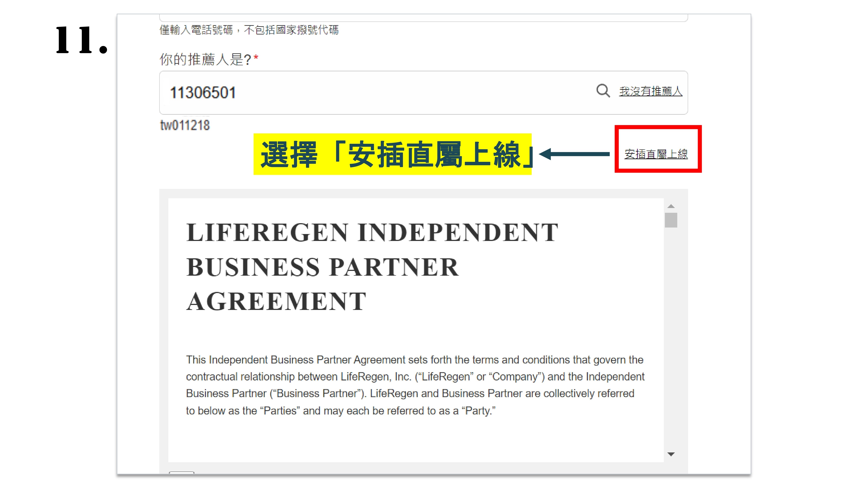
Task: Click the 安插直屬上線 link
Action: pyautogui.click(x=656, y=154)
